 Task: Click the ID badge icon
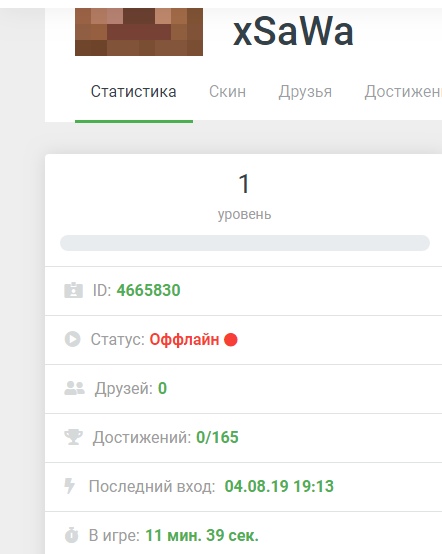(73, 290)
